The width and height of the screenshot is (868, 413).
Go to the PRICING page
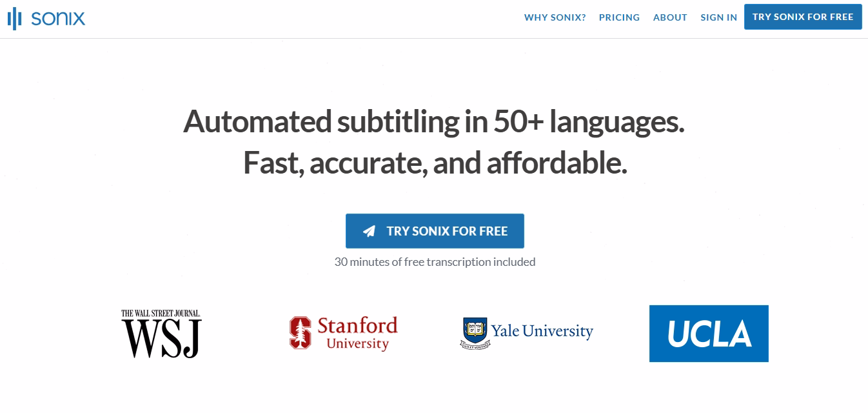(619, 17)
